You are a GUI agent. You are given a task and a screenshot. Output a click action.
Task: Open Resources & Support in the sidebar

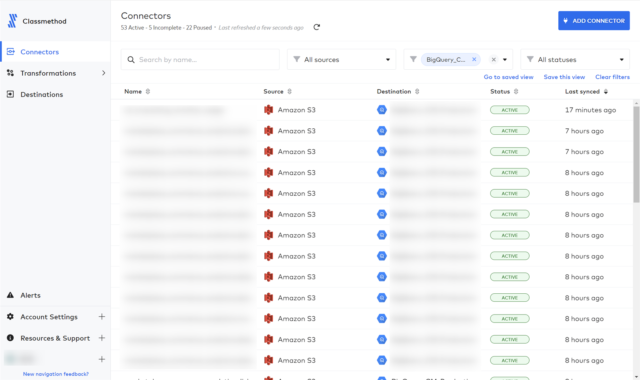click(55, 338)
